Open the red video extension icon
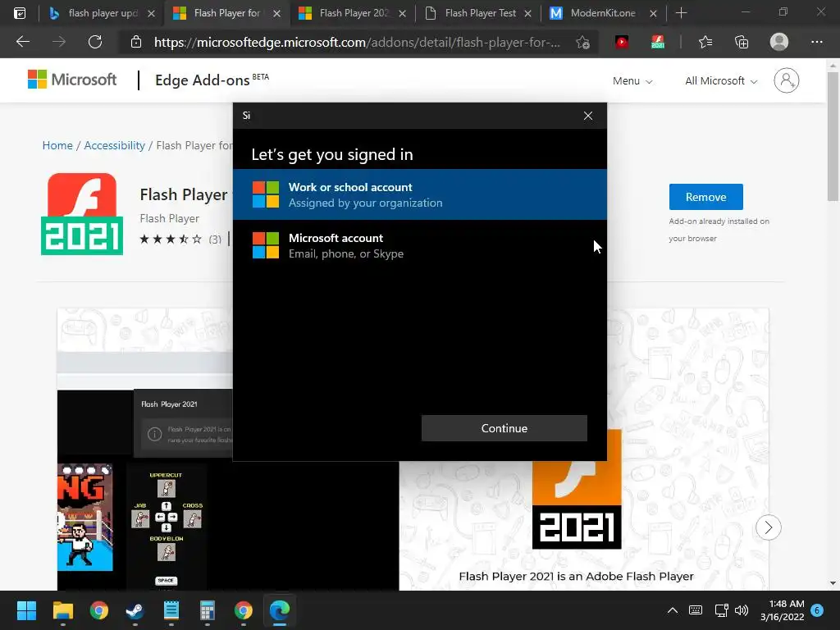Image resolution: width=840 pixels, height=630 pixels. 622,42
